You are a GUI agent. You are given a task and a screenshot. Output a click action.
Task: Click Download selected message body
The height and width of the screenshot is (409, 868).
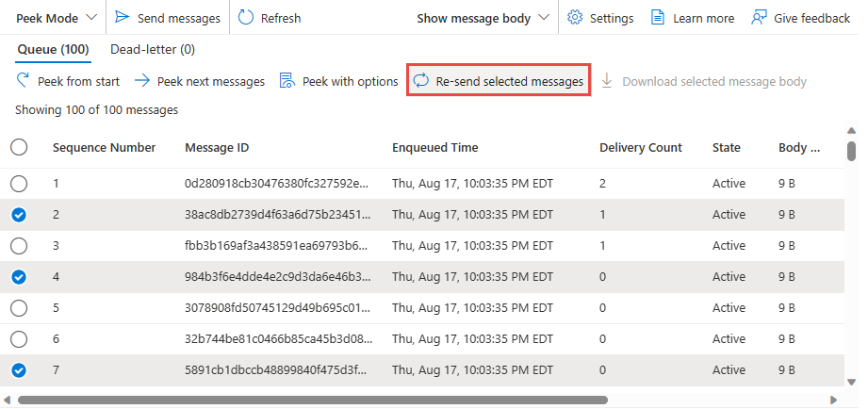704,81
